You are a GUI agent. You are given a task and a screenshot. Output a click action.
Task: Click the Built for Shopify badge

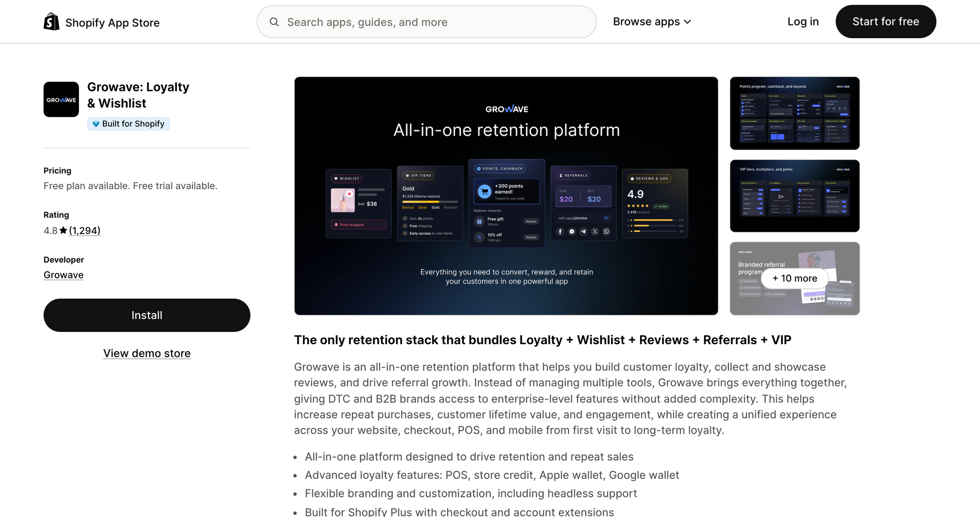pyautogui.click(x=128, y=124)
